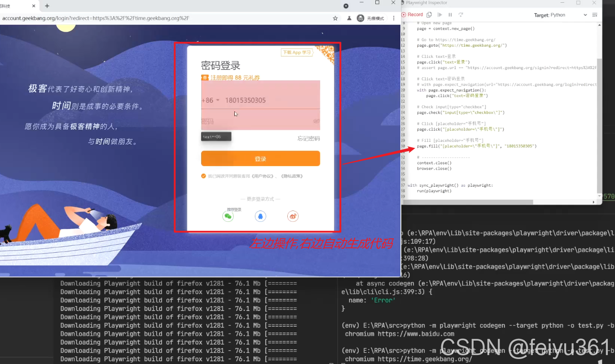Click the QR code corner icon
The width and height of the screenshot is (615, 364).
pyautogui.click(x=325, y=55)
